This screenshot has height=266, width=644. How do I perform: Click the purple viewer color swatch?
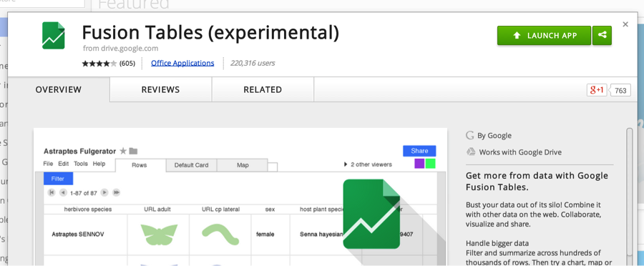419,164
